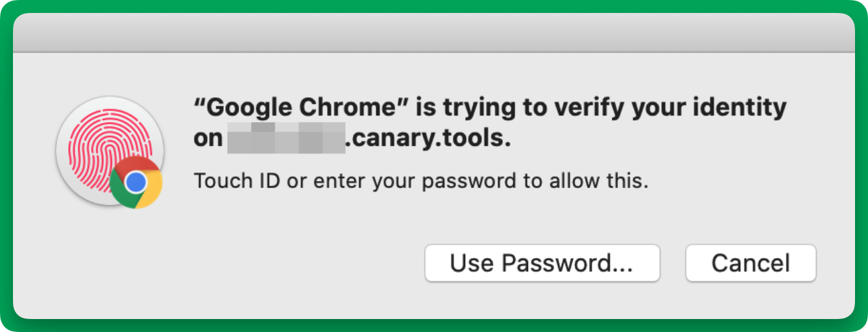Click the Google Chrome logo badge
Viewport: 868px width, 332px height.
point(136,182)
